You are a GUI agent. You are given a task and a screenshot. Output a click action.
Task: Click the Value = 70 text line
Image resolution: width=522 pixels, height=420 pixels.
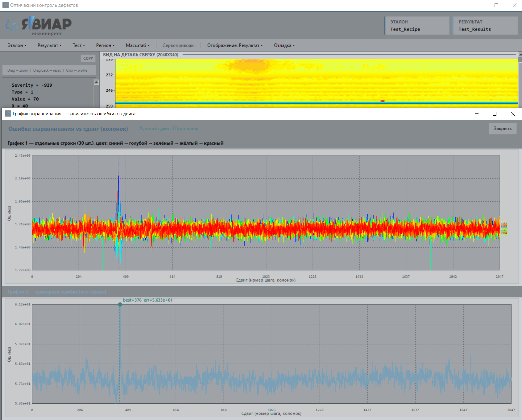pos(25,99)
